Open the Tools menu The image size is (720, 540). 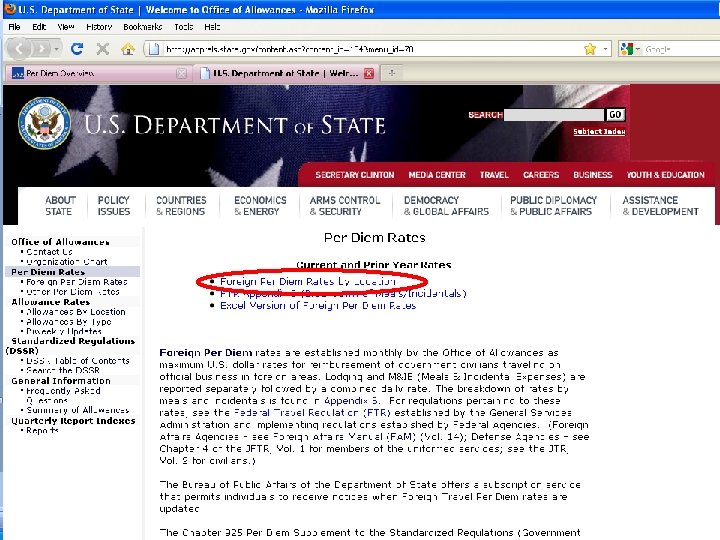pyautogui.click(x=183, y=27)
